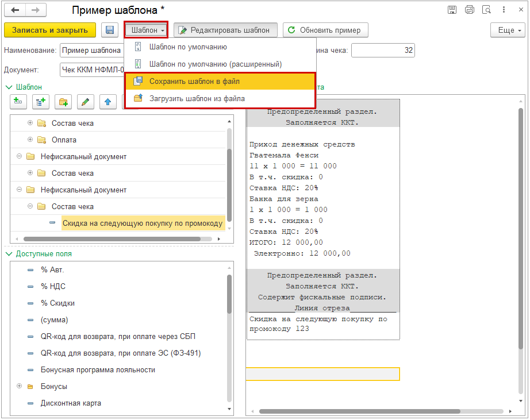Click the Документ field Чек ККМ
The height and width of the screenshot is (420, 530).
tap(92, 70)
